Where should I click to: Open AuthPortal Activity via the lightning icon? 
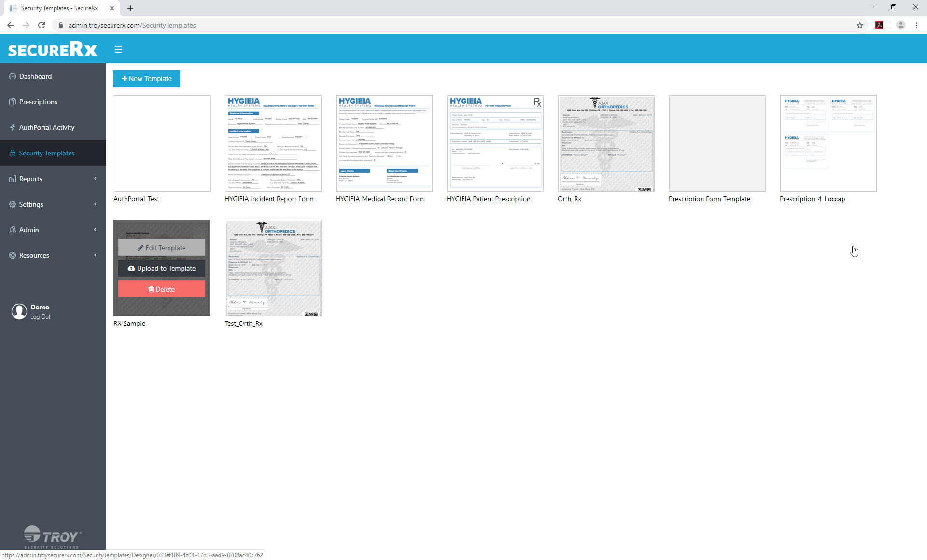[13, 127]
